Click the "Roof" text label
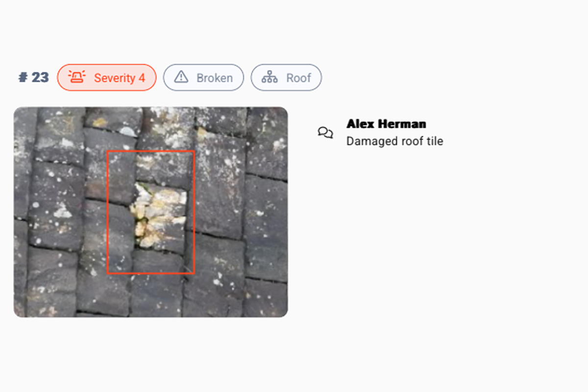 (299, 78)
